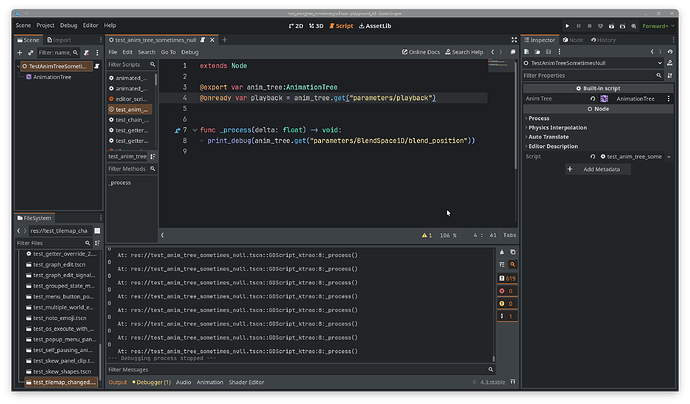Open the script editor Go To menu
Viewport: 690px width, 404px height.
(x=168, y=52)
